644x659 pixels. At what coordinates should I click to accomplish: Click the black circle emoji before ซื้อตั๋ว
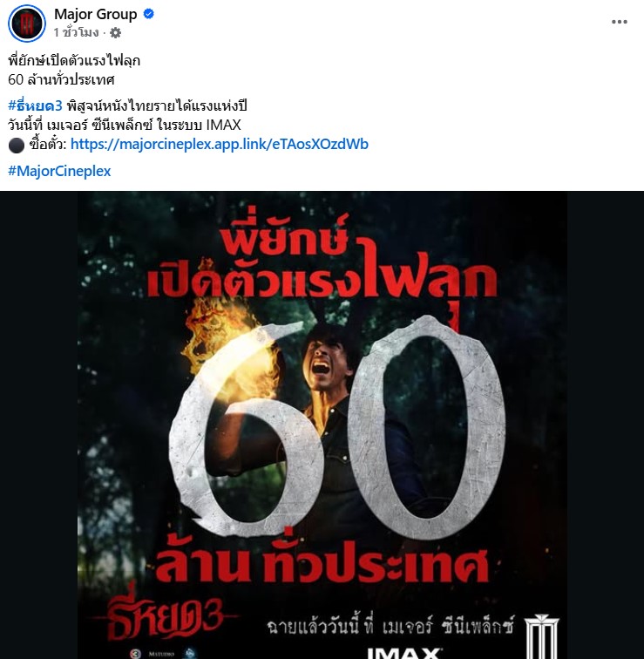pyautogui.click(x=17, y=146)
